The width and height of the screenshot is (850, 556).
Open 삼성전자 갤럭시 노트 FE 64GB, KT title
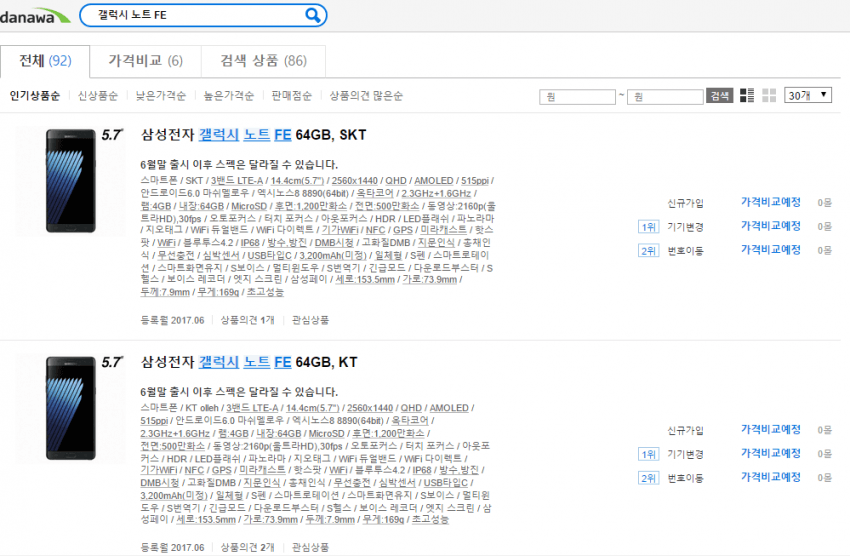coord(249,362)
